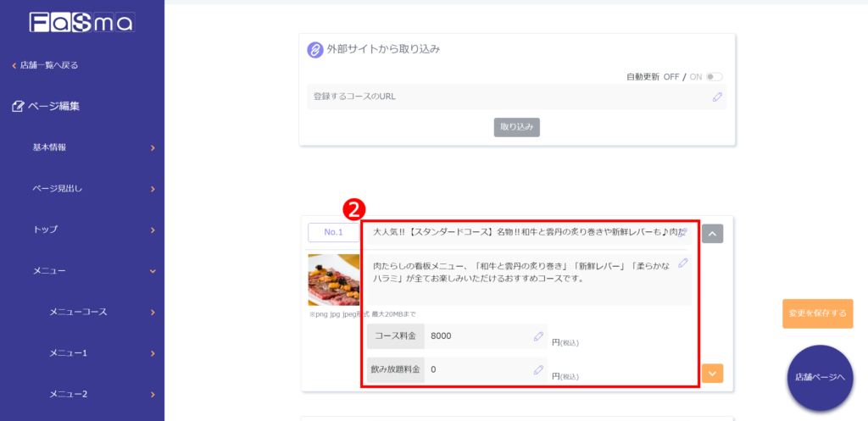Click edit pencil in the course title field
Screen dimensions: 868x421
click(683, 231)
